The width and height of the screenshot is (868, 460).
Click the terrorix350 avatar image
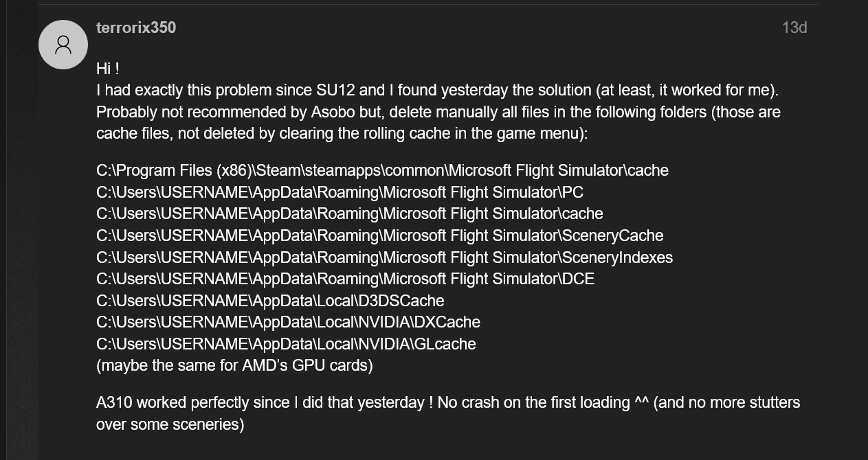(x=63, y=44)
